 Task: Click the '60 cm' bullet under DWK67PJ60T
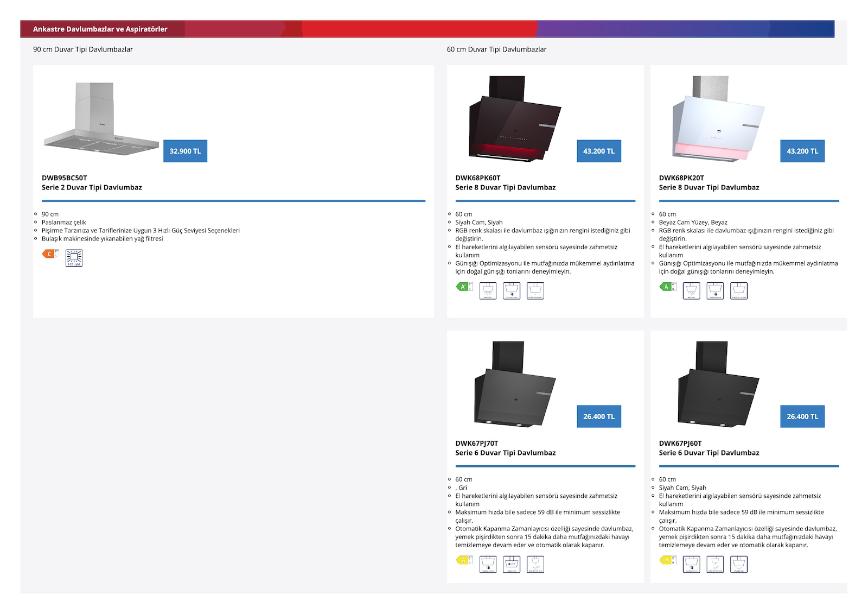point(667,480)
